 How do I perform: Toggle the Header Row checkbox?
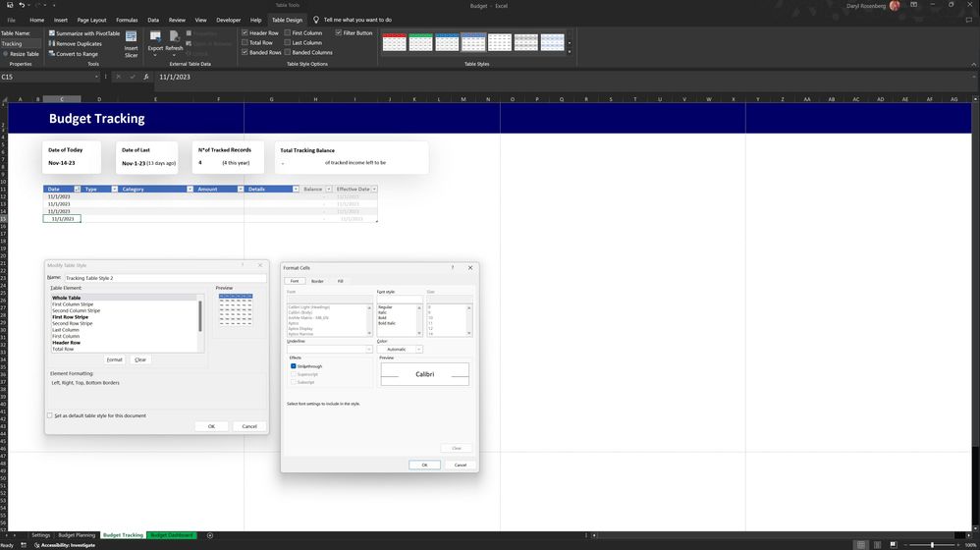click(245, 32)
